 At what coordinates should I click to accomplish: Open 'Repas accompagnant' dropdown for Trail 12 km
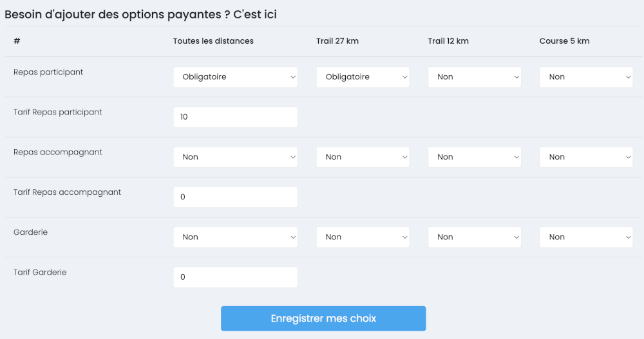(x=475, y=157)
